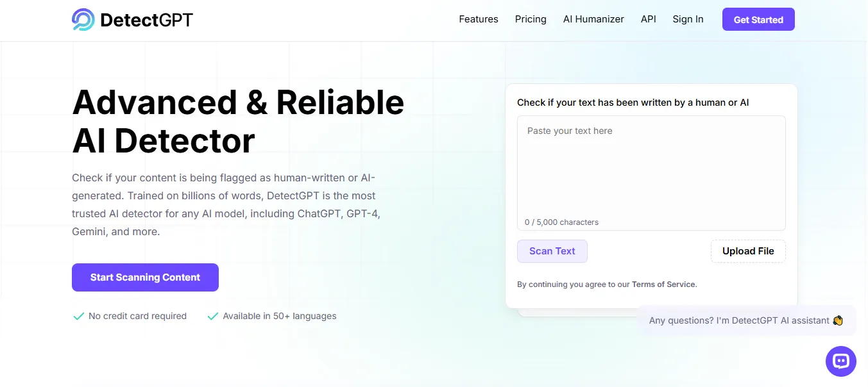868x387 pixels.
Task: Open the AI Humanizer page
Action: tap(593, 19)
